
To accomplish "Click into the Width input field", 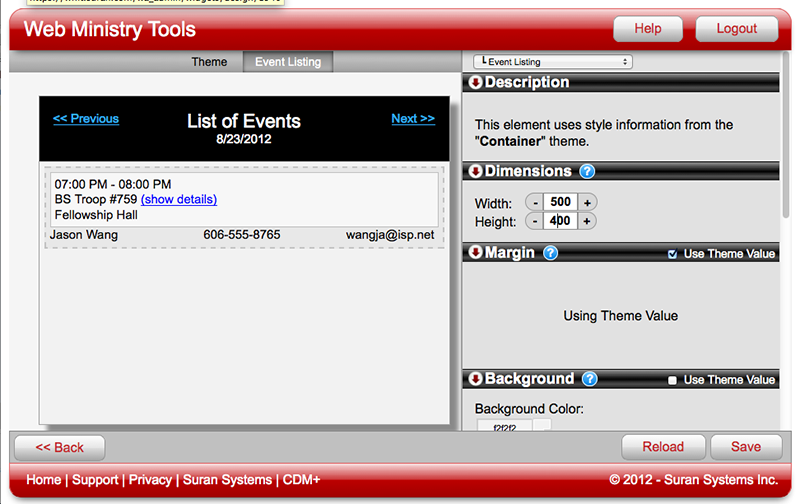I will coord(560,202).
